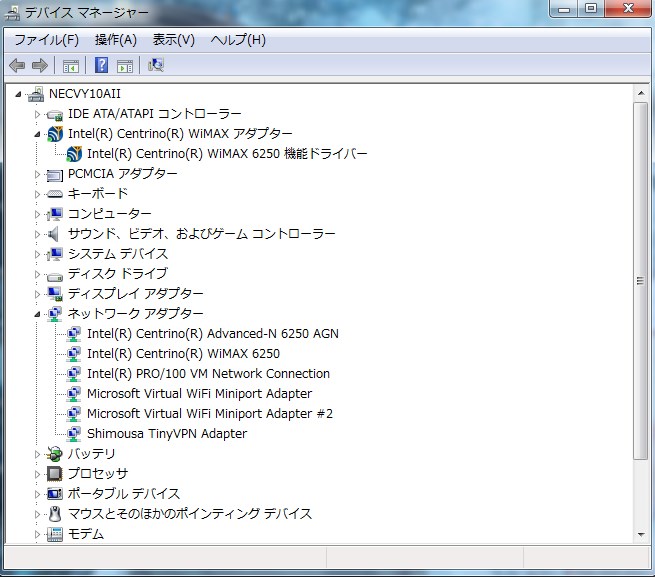Viewport: 655px width, 577px height.
Task: Select first Microsoft Virtual WiFi Miniport Adapter
Action: [200, 394]
